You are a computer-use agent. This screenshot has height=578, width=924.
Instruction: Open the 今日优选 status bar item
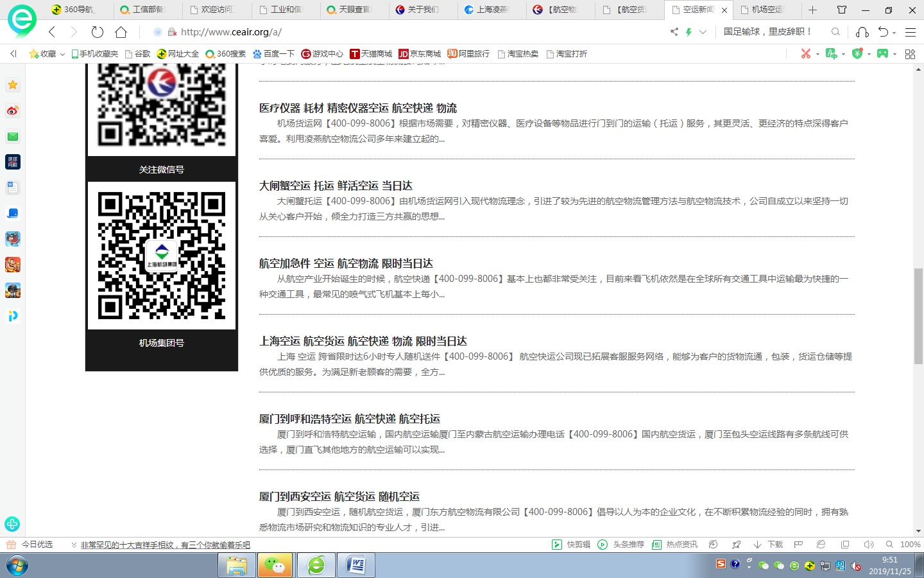click(30, 545)
